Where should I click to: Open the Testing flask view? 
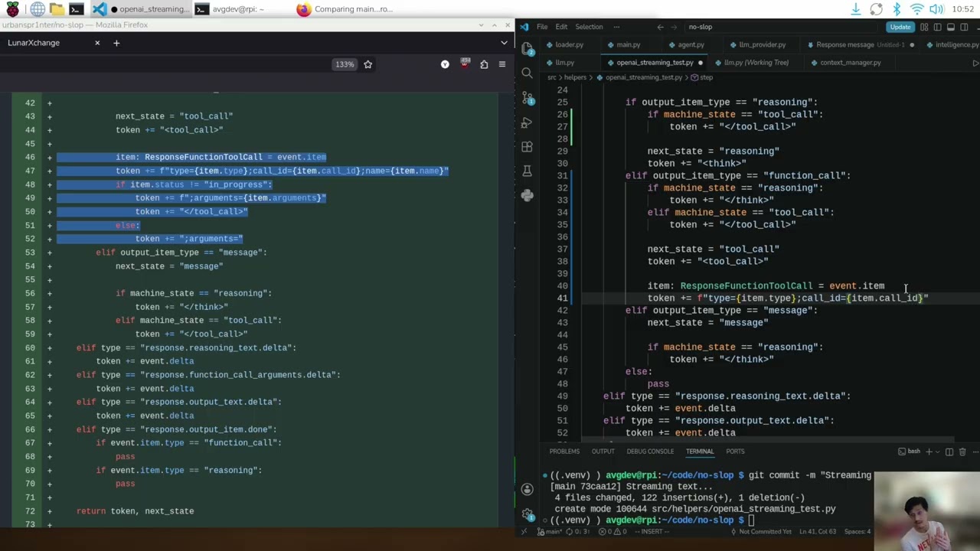pos(527,171)
